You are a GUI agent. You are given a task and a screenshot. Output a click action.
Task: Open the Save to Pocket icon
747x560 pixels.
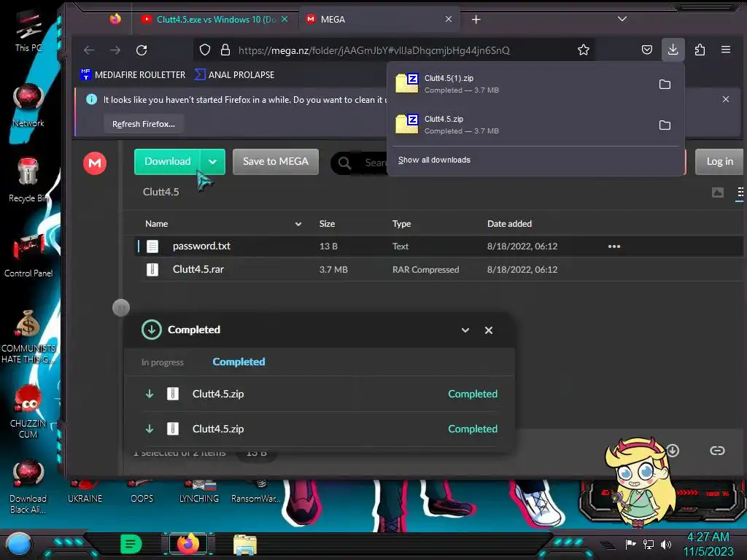pos(646,50)
